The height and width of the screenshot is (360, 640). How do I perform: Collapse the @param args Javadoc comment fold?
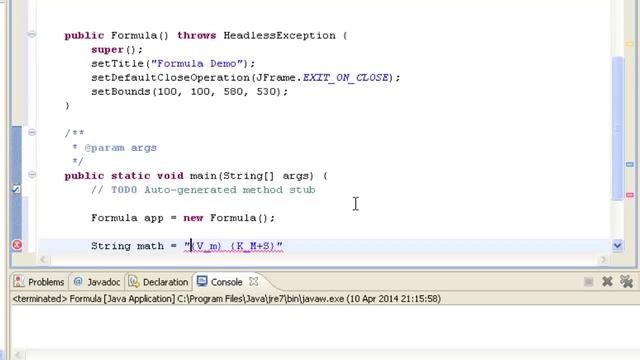click(32, 132)
